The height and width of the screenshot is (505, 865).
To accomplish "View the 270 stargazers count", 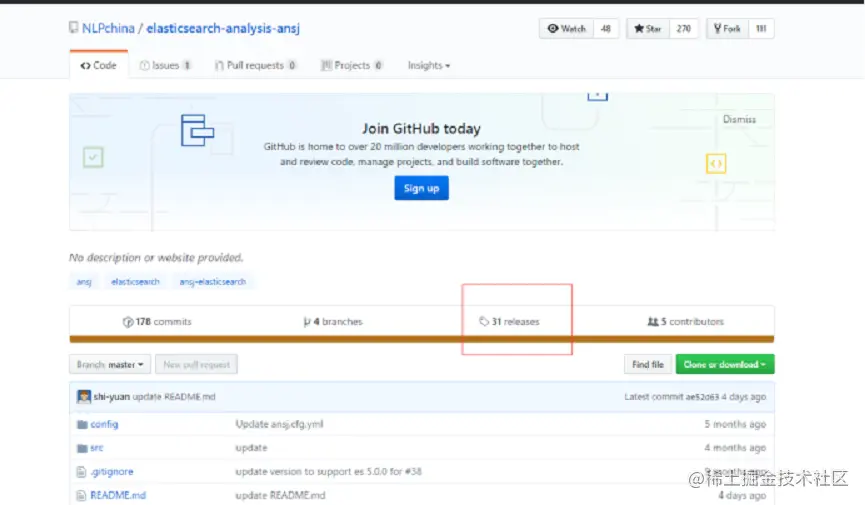I will [684, 29].
